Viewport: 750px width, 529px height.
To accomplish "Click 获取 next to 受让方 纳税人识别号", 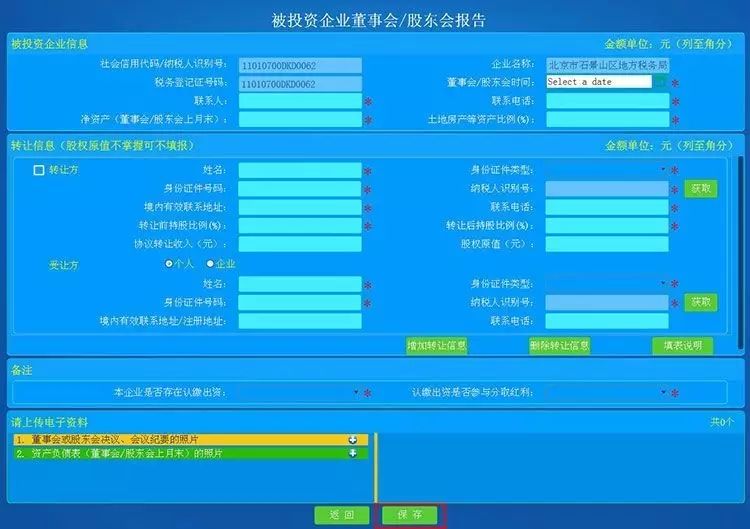I will click(x=701, y=302).
